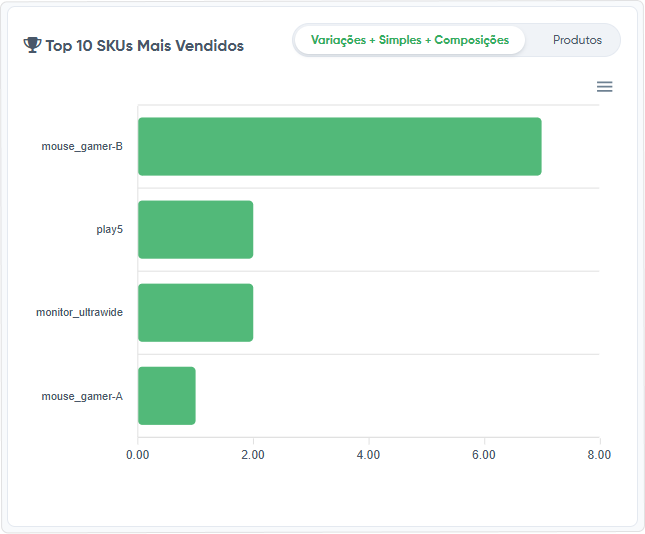The width and height of the screenshot is (645, 534).
Task: Select the Variações + Simples + Composições option
Action: (x=409, y=40)
